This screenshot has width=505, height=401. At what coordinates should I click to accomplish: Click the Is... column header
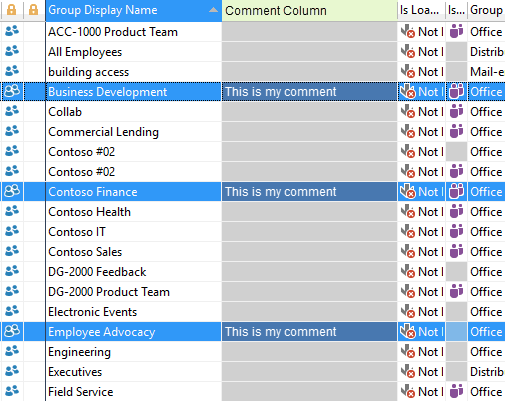pos(456,11)
